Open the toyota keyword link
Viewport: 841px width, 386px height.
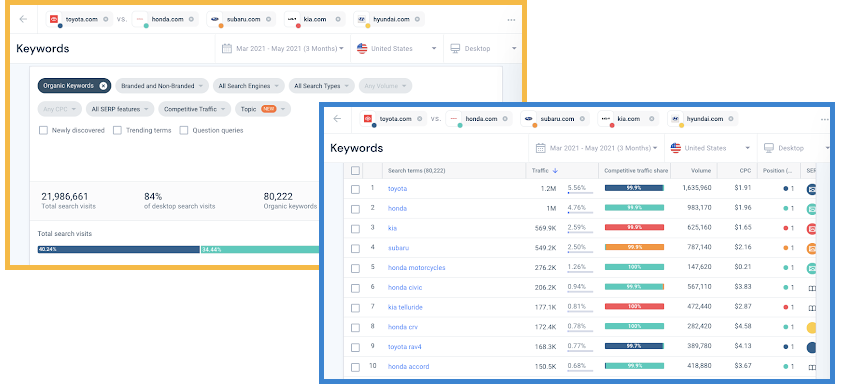(x=397, y=189)
